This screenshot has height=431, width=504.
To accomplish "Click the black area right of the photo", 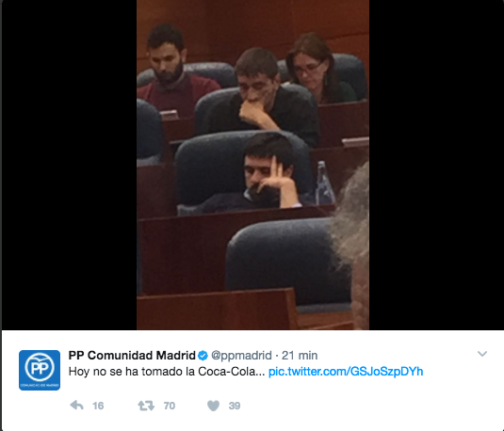I will point(436,165).
